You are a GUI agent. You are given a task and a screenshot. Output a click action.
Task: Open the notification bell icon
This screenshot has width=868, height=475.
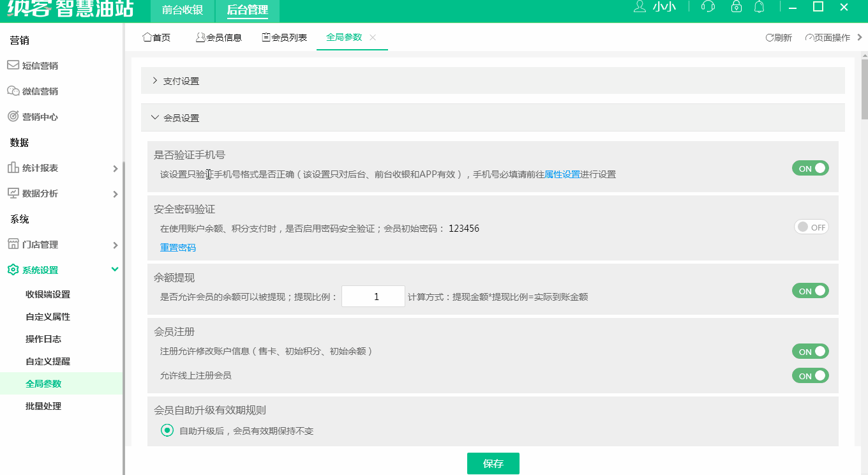[x=759, y=8]
